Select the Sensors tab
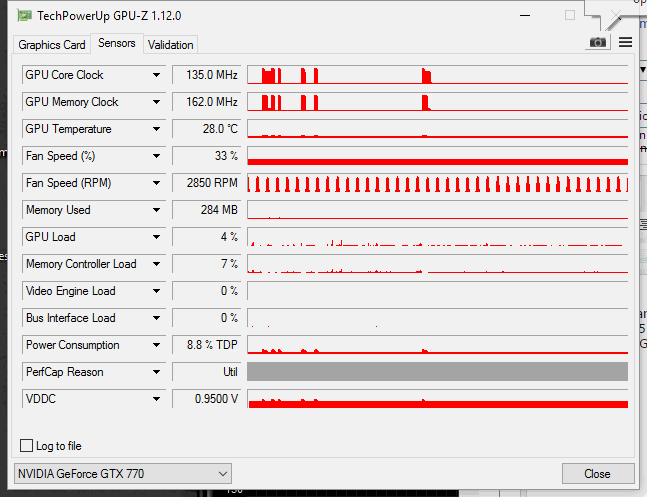This screenshot has height=497, width=647. pos(117,43)
